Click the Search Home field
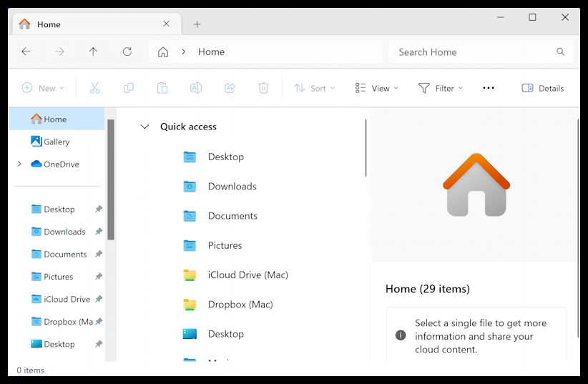 pos(481,51)
